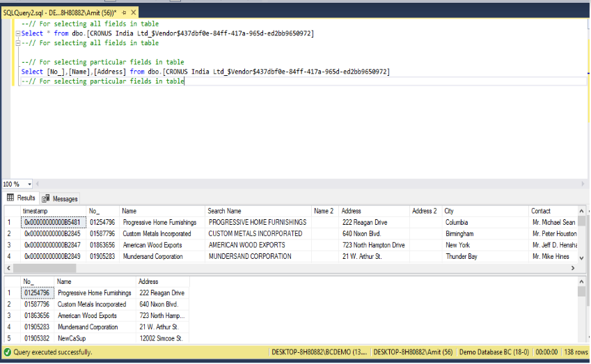Click Query executed successfully status text
Viewport: 591px width, 364px height.
coord(53,352)
